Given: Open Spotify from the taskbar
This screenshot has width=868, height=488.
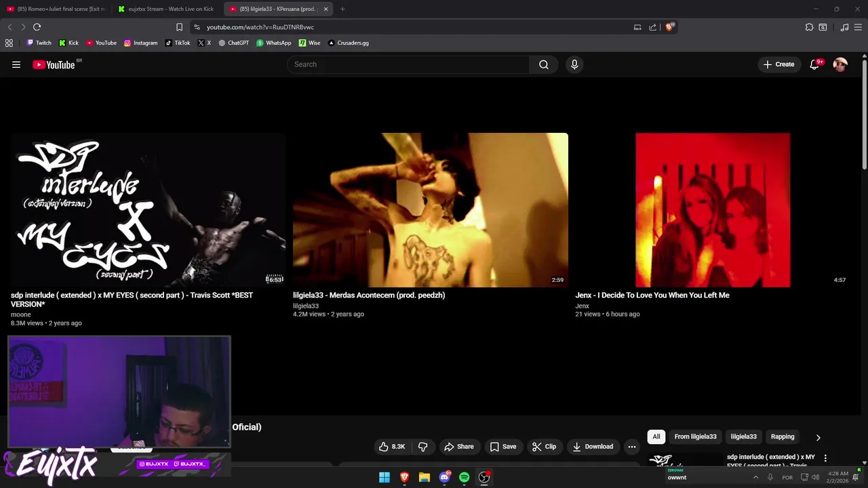Looking at the screenshot, I should (x=464, y=477).
